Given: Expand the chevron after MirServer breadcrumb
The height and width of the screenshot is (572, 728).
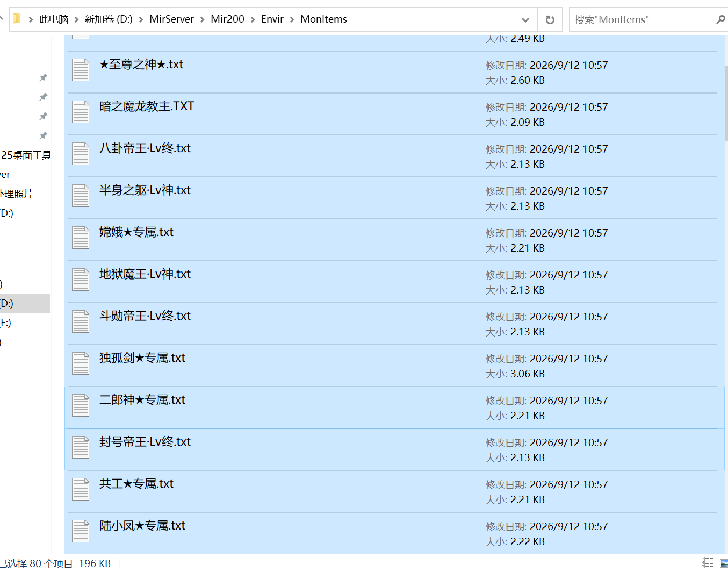Looking at the screenshot, I should click(x=202, y=19).
